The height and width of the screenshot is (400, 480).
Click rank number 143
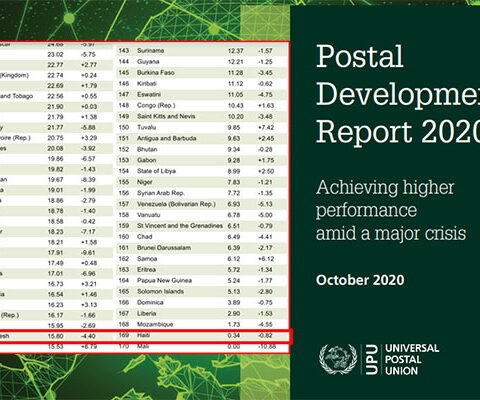pos(124,51)
